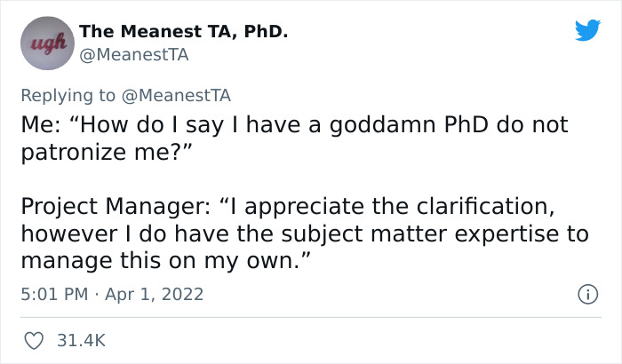The height and width of the screenshot is (364, 622).
Task: Click the line starting with 'Me:'
Action: click(x=293, y=125)
